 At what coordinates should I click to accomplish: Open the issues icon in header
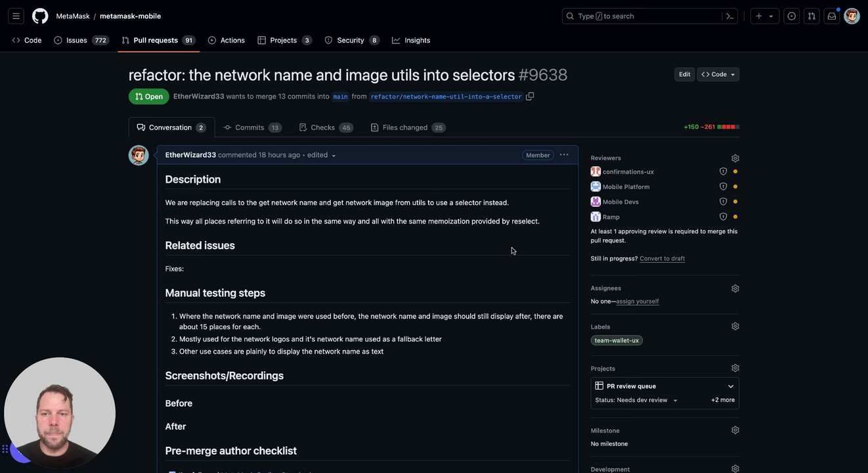(791, 16)
